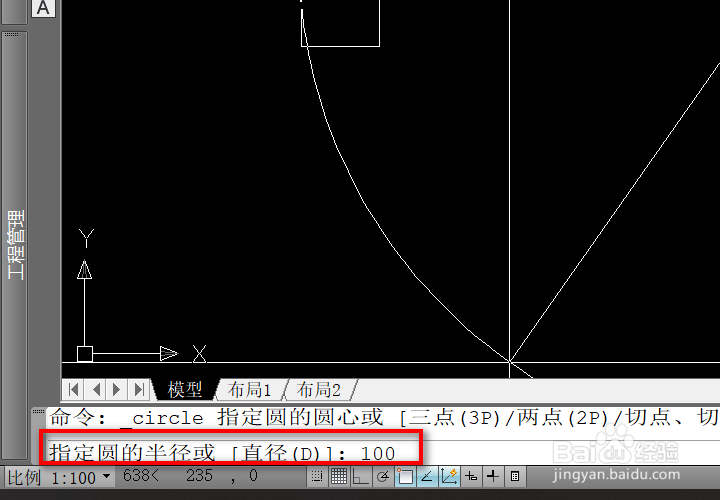Screen dimensions: 720x500
Task: Click the coordinate readout 638< 235, 0
Action: click(x=191, y=476)
